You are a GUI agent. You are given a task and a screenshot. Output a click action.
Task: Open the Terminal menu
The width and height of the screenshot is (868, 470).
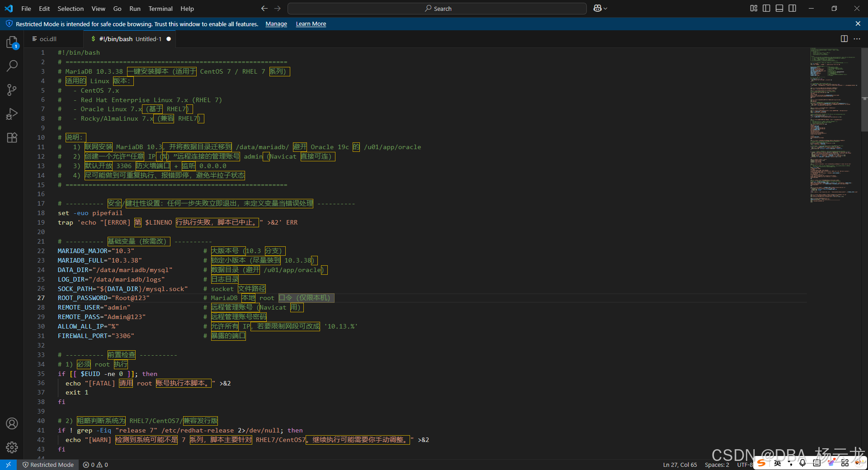click(160, 9)
